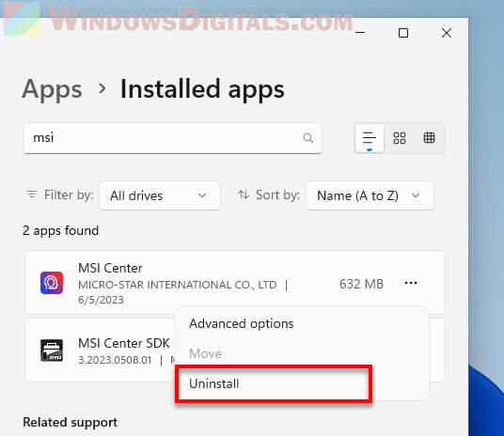The height and width of the screenshot is (436, 504).
Task: Switch to grid view layout icon
Action: click(400, 138)
